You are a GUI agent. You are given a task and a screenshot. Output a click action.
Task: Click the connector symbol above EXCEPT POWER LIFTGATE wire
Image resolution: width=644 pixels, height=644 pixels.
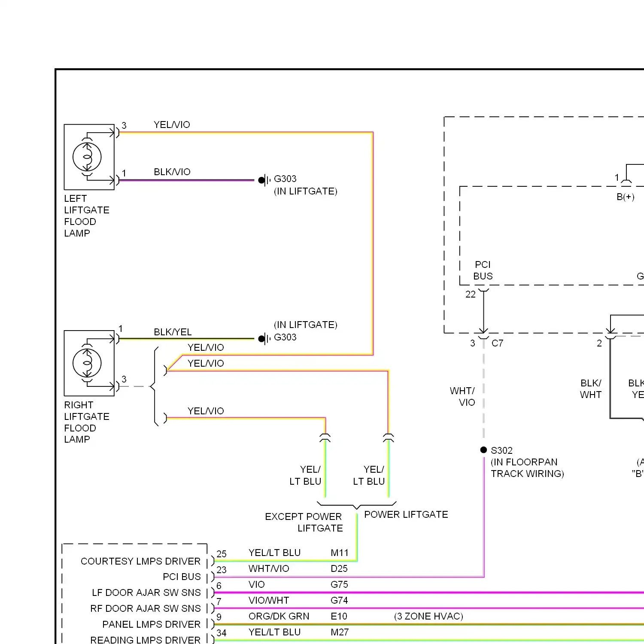[x=325, y=438]
